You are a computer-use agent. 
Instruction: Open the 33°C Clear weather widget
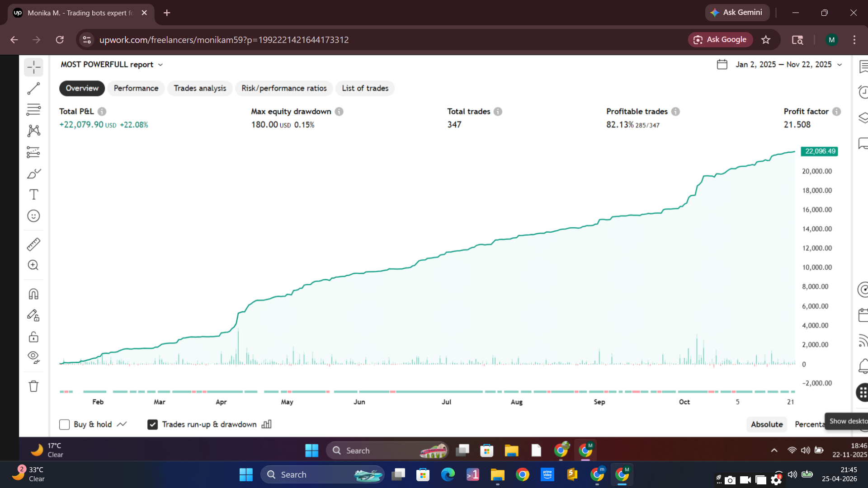click(28, 474)
